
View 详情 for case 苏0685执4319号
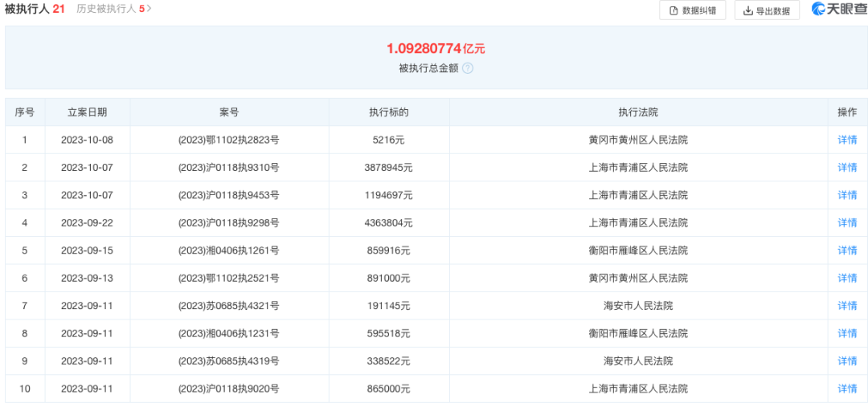[847, 361]
